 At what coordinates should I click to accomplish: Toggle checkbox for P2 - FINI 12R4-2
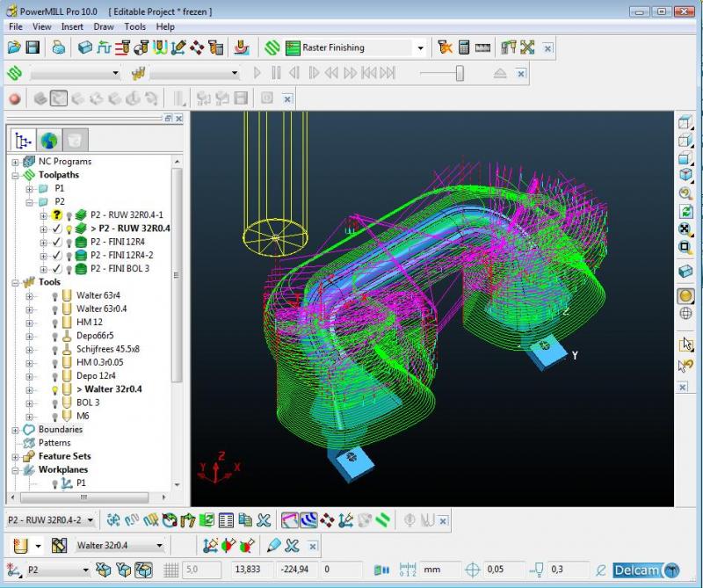pyautogui.click(x=56, y=255)
